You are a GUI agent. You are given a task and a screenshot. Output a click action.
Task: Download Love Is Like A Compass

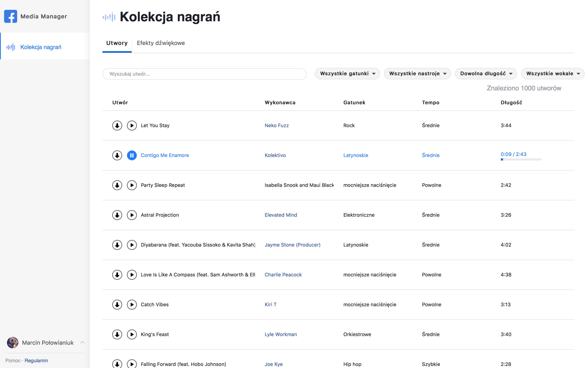click(x=117, y=275)
